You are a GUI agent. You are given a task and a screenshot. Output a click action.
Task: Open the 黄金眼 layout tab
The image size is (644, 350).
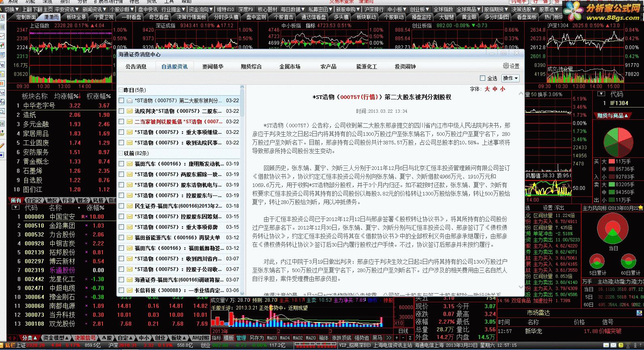tap(469, 17)
